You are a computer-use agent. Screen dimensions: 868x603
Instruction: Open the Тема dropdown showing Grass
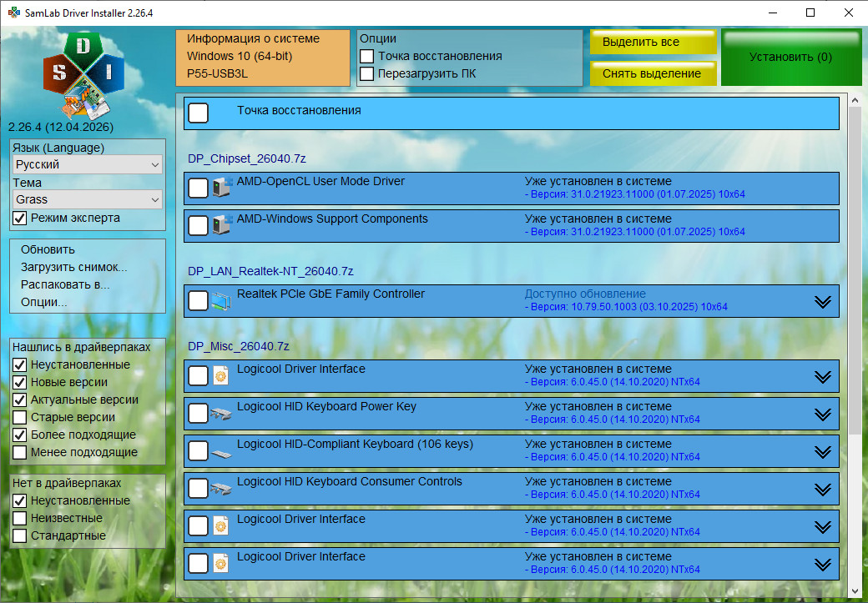88,200
